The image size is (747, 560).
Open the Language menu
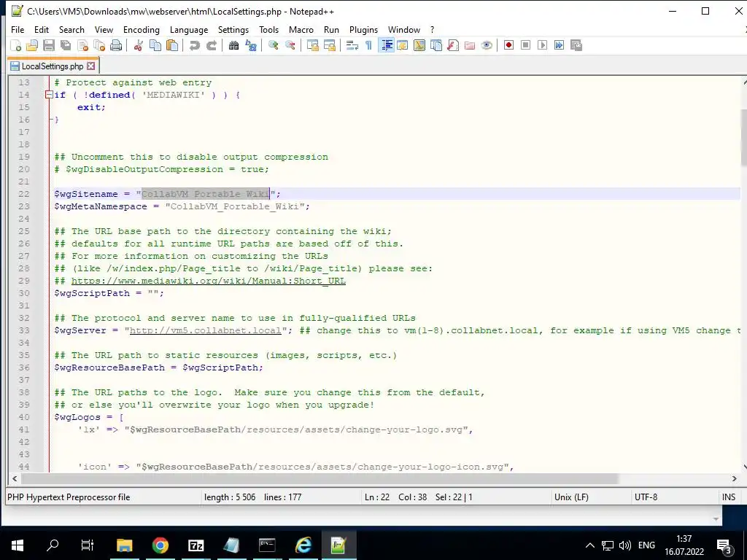click(189, 29)
